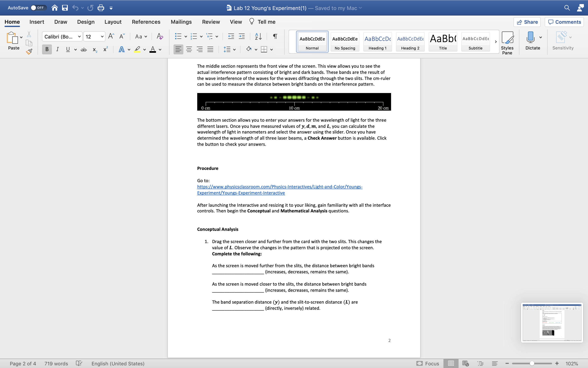
Task: Apply superscript formatting
Action: [x=105, y=49]
